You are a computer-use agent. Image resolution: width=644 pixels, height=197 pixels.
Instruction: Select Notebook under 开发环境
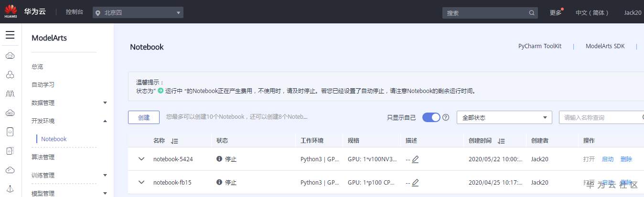(54, 139)
